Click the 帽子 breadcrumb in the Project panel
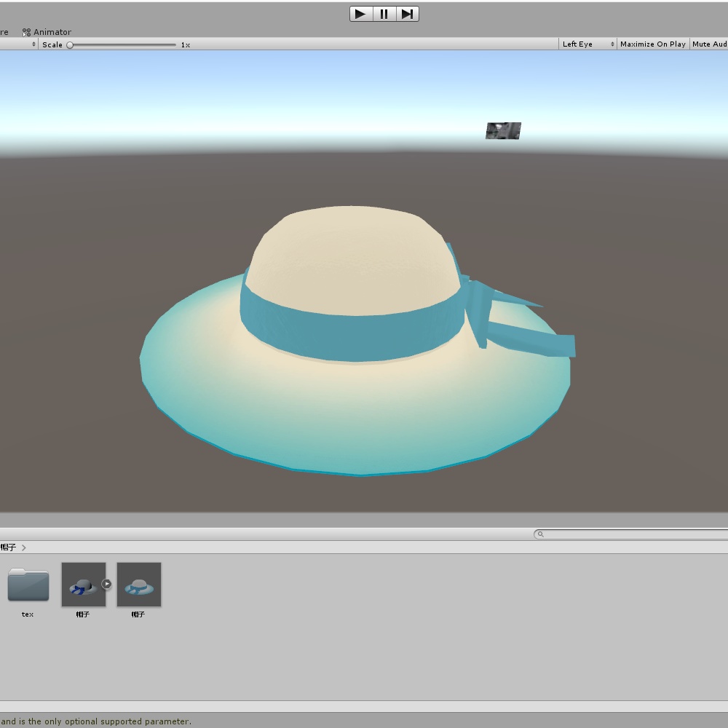Image resolution: width=728 pixels, height=728 pixels. click(x=7, y=547)
